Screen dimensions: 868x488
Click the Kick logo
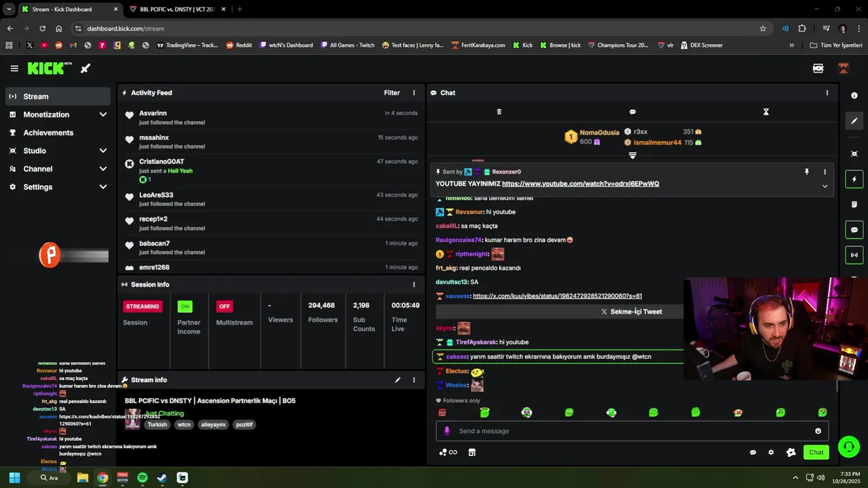(50, 68)
